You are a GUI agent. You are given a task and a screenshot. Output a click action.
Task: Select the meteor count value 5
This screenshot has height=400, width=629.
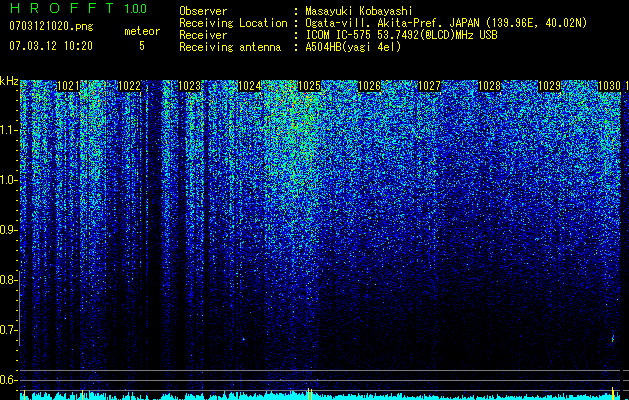(142, 45)
